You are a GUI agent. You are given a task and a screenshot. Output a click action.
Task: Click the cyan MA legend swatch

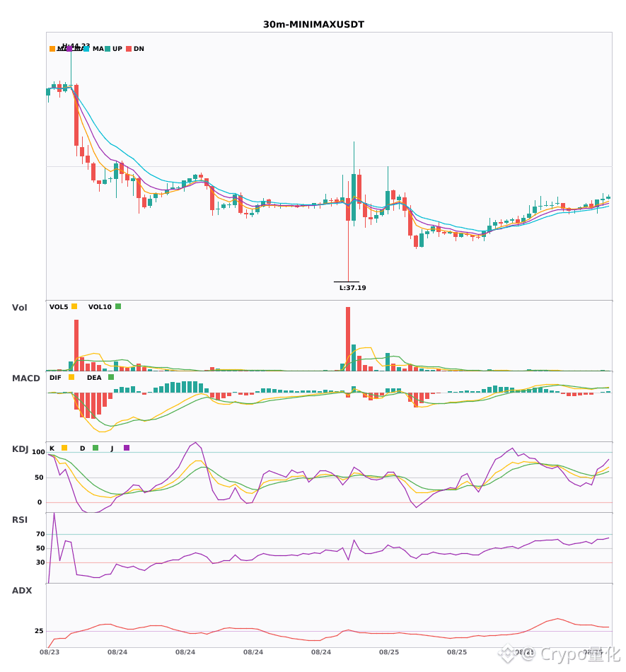[x=86, y=49]
